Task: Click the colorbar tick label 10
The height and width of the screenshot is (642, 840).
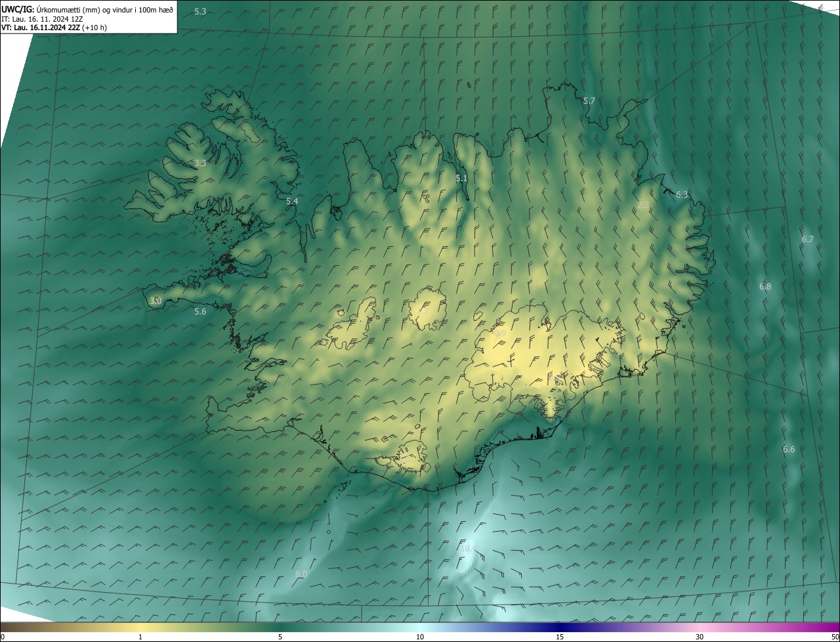Action: click(420, 637)
